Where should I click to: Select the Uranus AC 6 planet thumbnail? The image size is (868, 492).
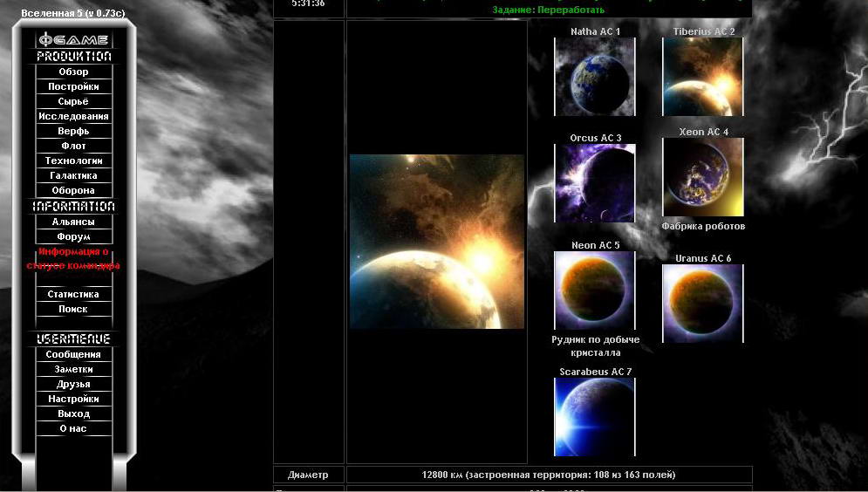[703, 304]
